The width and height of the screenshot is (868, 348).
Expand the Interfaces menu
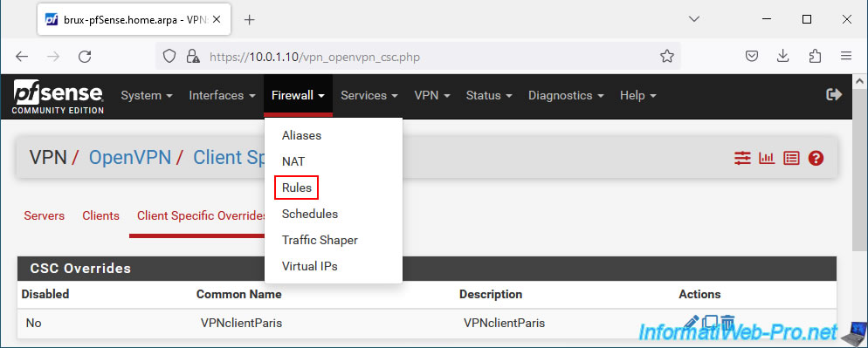click(222, 95)
